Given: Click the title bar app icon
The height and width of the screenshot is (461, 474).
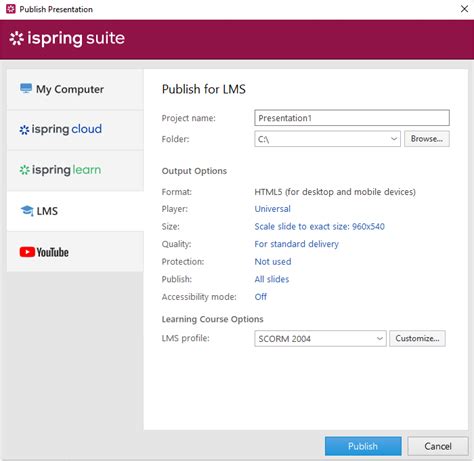Looking at the screenshot, I should pos(11,9).
